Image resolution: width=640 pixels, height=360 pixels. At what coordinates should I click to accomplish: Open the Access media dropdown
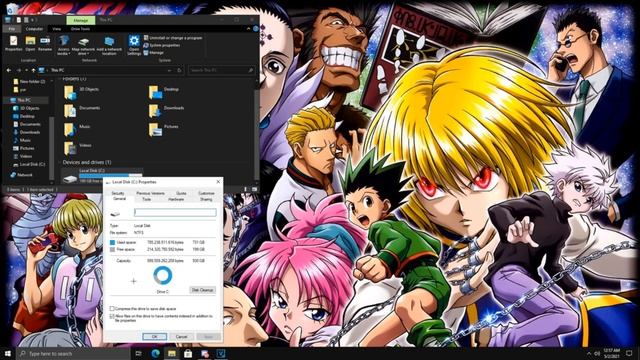(63, 45)
